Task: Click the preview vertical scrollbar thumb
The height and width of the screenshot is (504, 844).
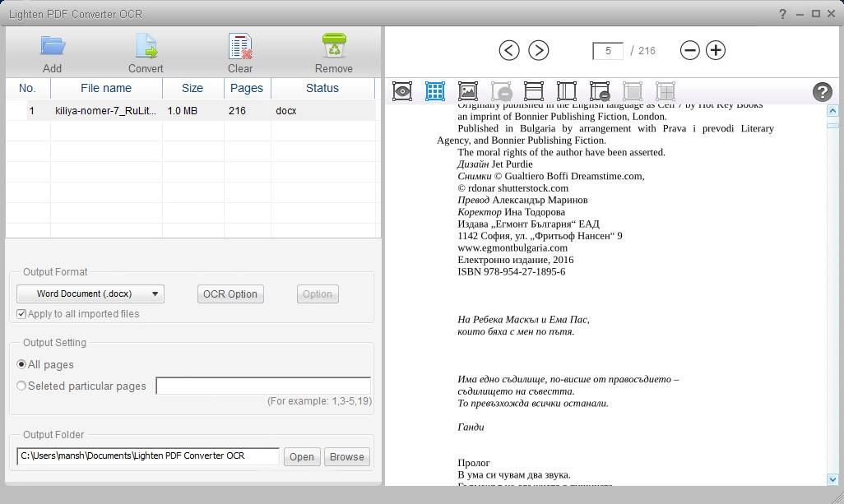Action: [x=832, y=125]
